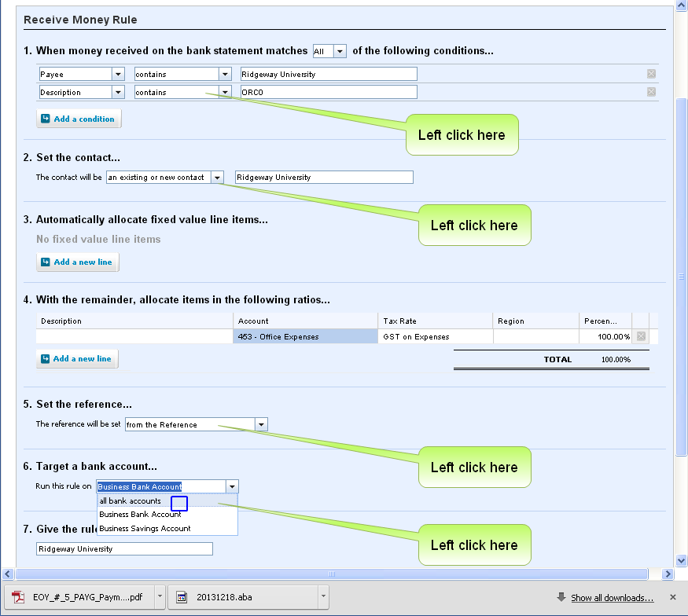Image resolution: width=688 pixels, height=616 pixels.
Task: Open menu arrow for the pdf download
Action: tap(160, 597)
